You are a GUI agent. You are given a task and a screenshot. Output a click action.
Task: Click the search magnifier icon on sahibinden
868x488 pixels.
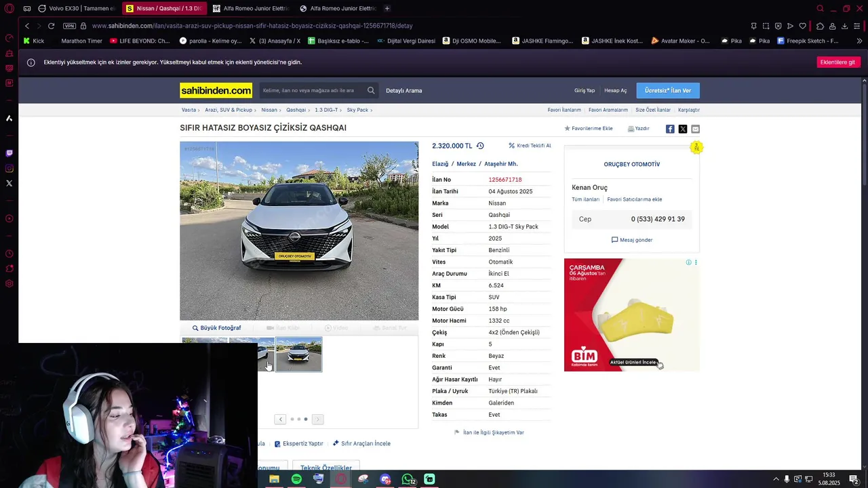(371, 90)
